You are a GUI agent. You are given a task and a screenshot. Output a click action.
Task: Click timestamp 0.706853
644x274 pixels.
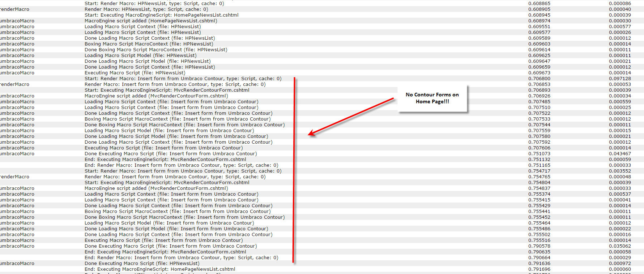coord(539,84)
